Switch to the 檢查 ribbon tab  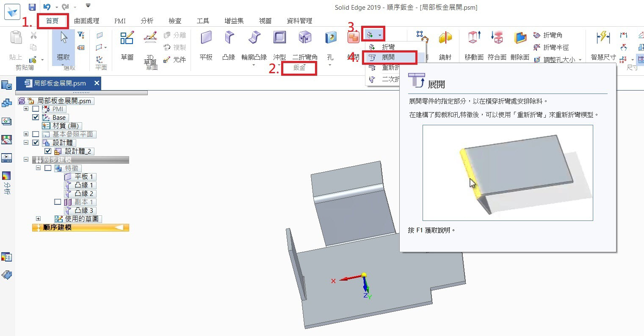175,21
